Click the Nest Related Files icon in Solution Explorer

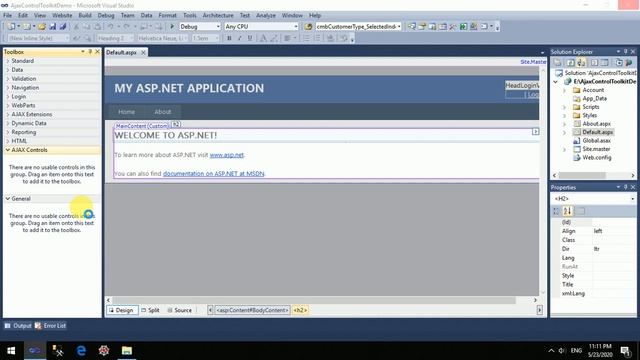581,62
